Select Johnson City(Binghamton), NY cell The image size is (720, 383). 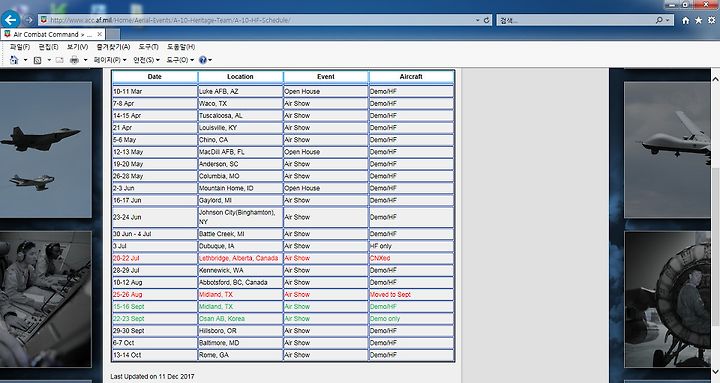click(x=240, y=217)
